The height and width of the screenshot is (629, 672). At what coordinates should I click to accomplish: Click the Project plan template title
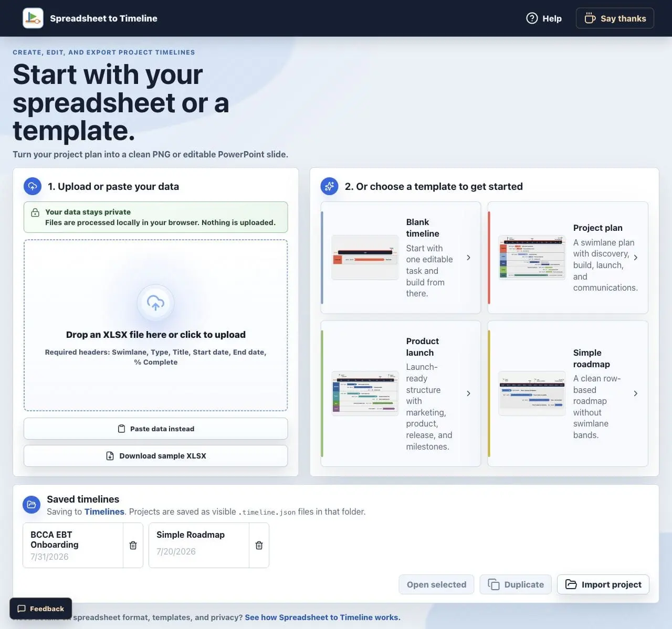click(598, 228)
